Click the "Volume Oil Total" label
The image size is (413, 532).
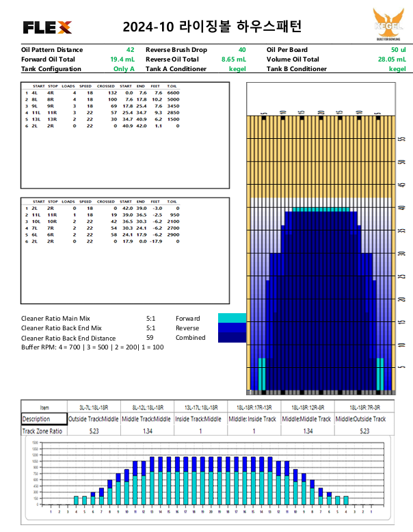(293, 59)
